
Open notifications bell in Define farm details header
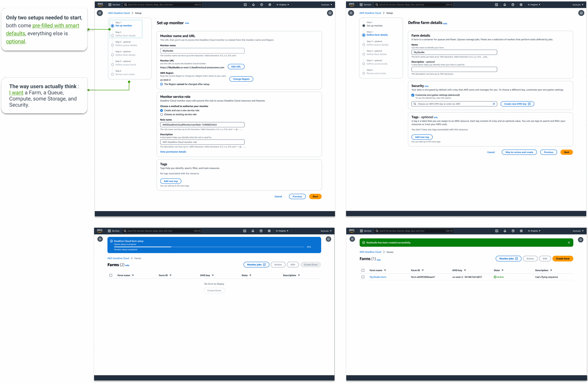(504, 5)
